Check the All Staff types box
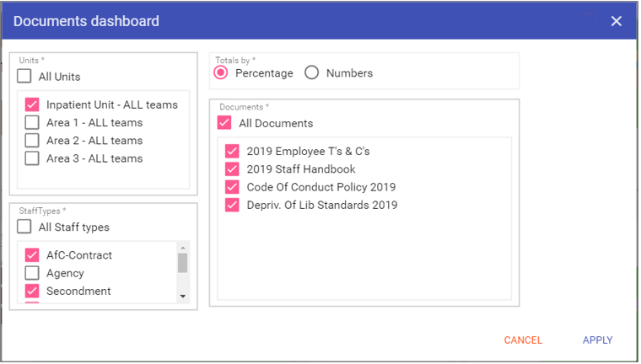This screenshot has height=364, width=641. click(25, 227)
